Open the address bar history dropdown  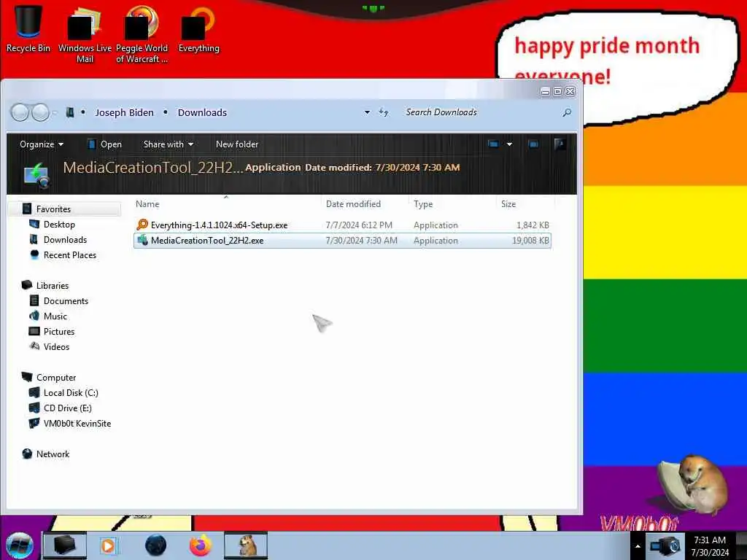pyautogui.click(x=367, y=112)
